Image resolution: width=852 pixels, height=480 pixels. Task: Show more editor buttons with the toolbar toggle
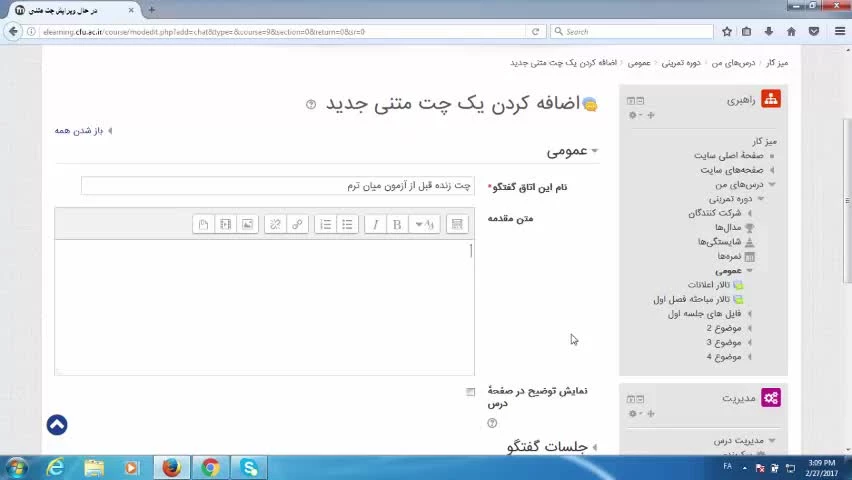(x=457, y=225)
